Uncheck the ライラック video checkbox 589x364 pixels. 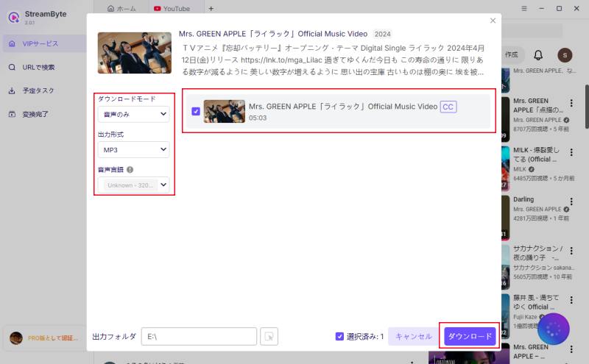point(196,112)
